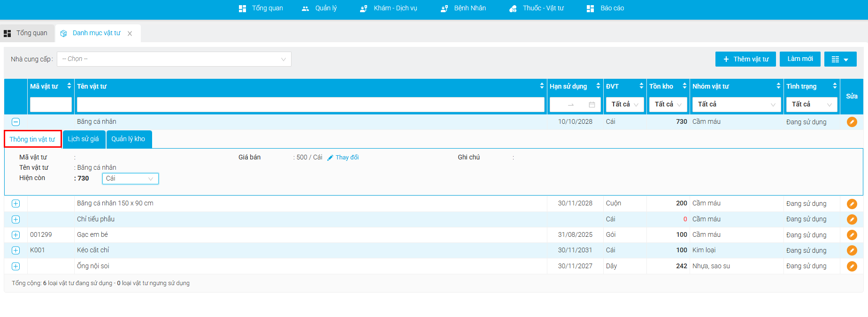Image resolution: width=868 pixels, height=317 pixels.
Task: Open the Tổng quan menu at the top
Action: 261,8
